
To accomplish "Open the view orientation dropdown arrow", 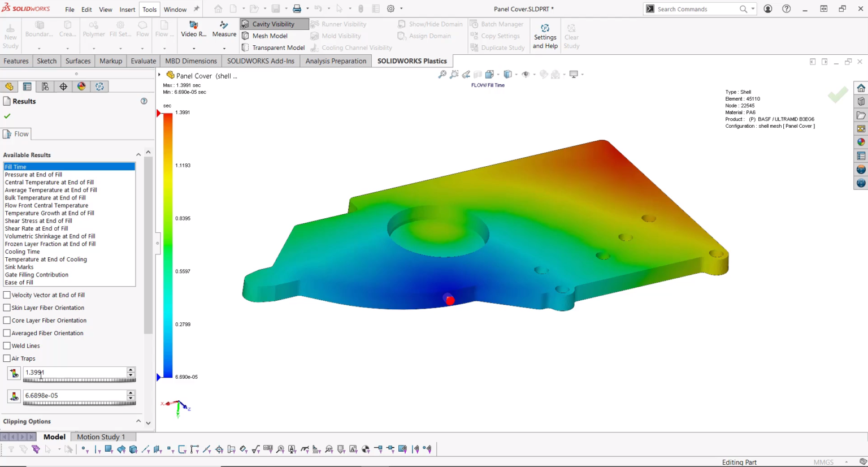I will (516, 74).
